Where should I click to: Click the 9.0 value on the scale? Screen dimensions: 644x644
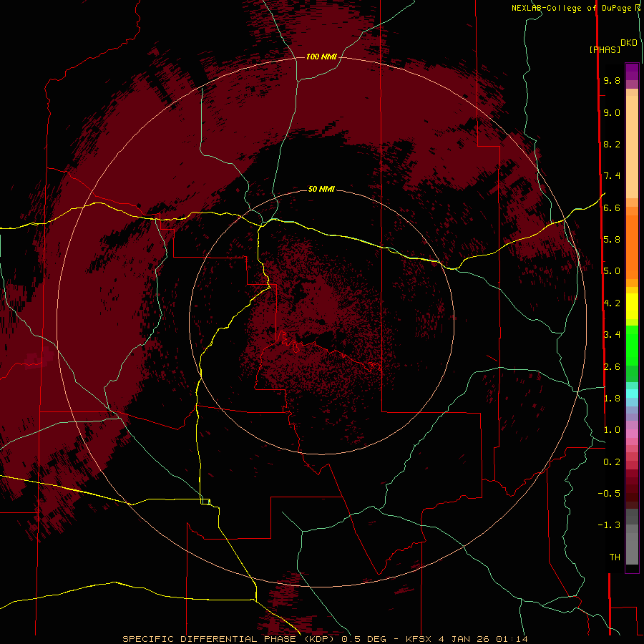point(612,112)
